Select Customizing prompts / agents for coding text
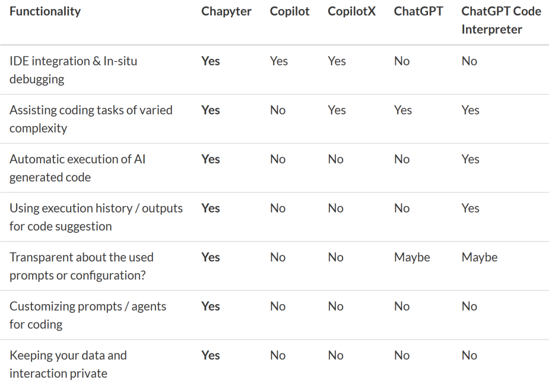This screenshot has width=549, height=392. 87,315
